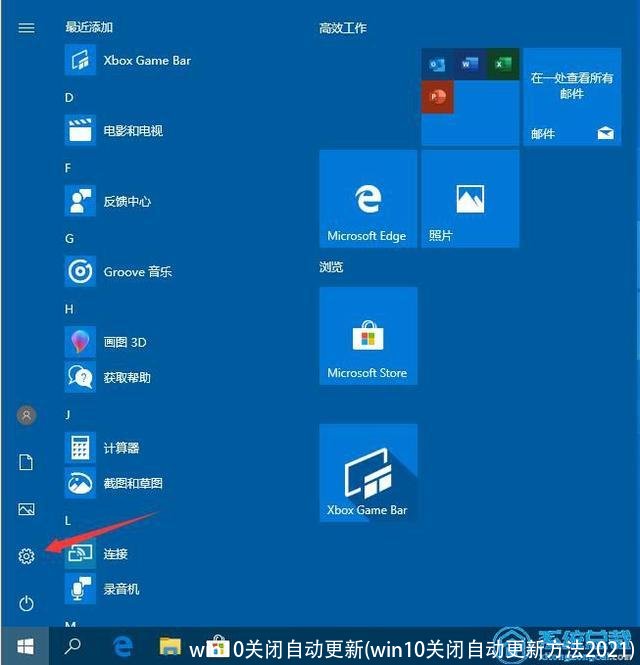Open Paint 3D (画图 3D)
The image size is (640, 665).
(106, 342)
